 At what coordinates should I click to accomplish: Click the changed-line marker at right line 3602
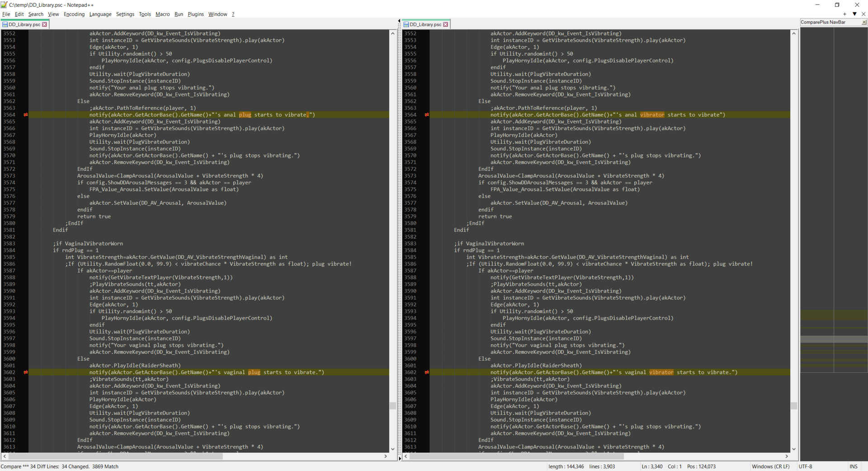(427, 372)
